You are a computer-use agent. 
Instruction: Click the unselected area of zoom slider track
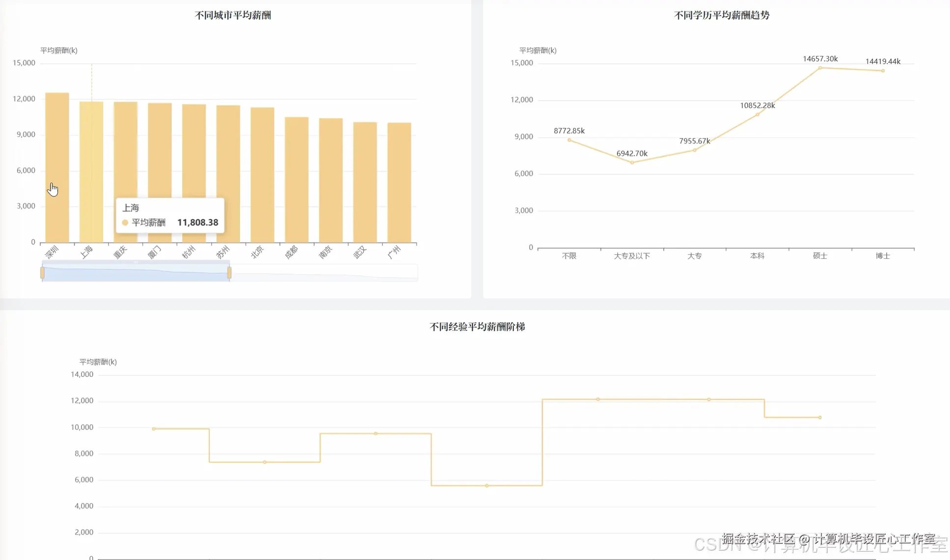pos(324,273)
